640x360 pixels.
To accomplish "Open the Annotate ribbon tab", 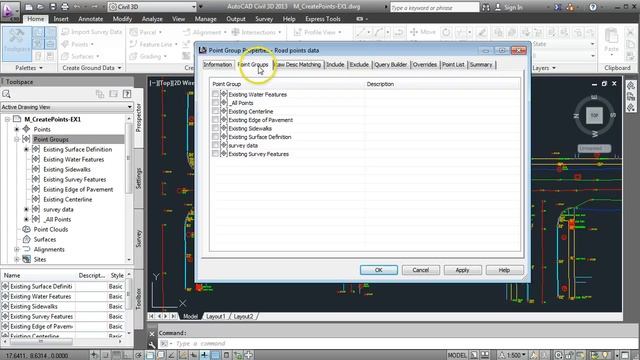I will (x=91, y=19).
